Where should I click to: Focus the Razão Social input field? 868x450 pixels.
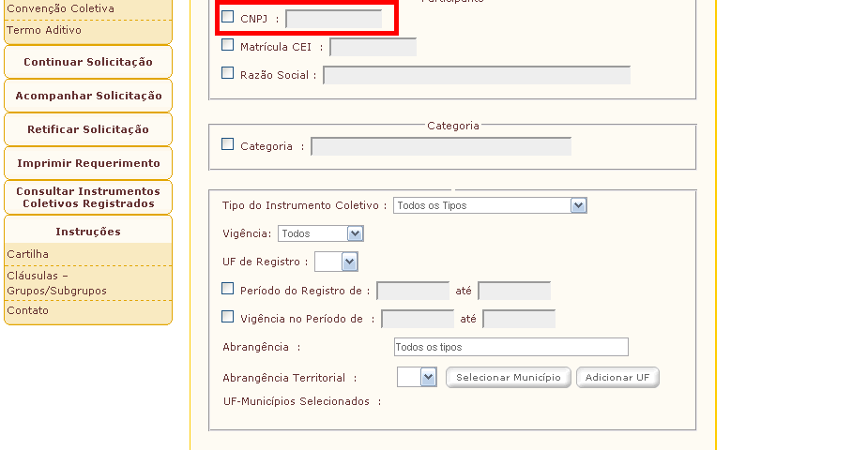[477, 75]
